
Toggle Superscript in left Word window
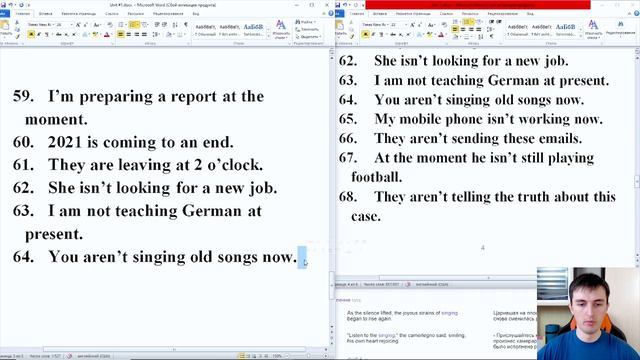click(74, 35)
